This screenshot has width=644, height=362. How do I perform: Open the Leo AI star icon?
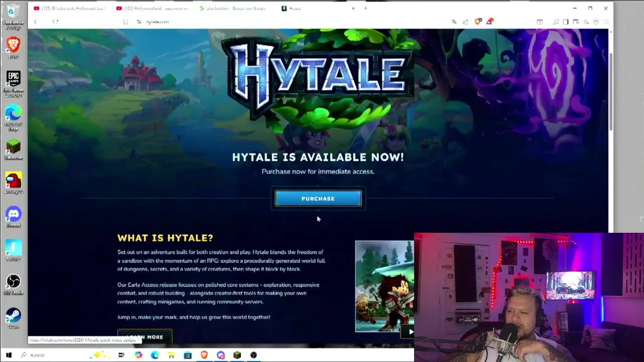586,22
